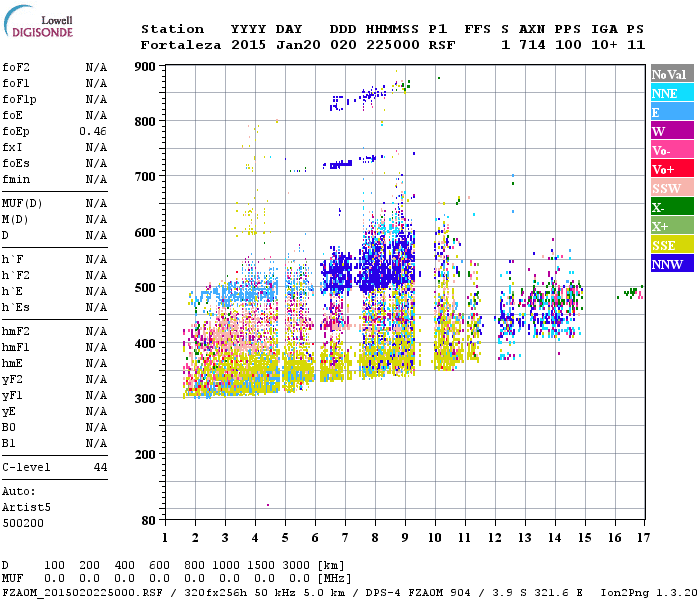Select the Vo+ red legend swatch
The height and width of the screenshot is (600, 700).
[x=672, y=169]
